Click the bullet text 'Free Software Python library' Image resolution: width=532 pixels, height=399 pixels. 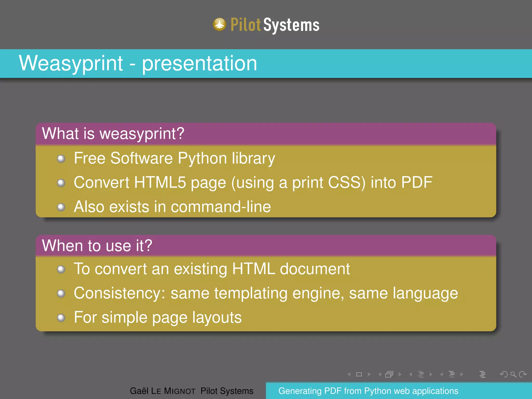pos(174,158)
